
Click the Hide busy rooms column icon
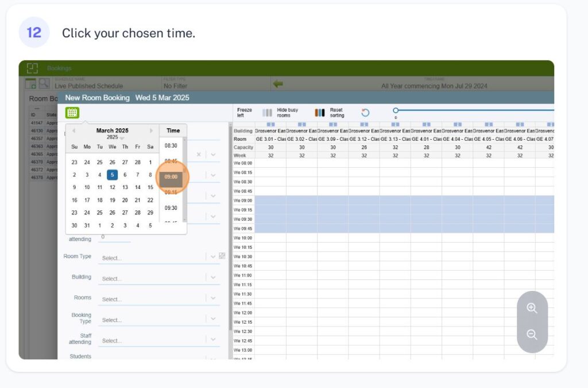click(267, 113)
